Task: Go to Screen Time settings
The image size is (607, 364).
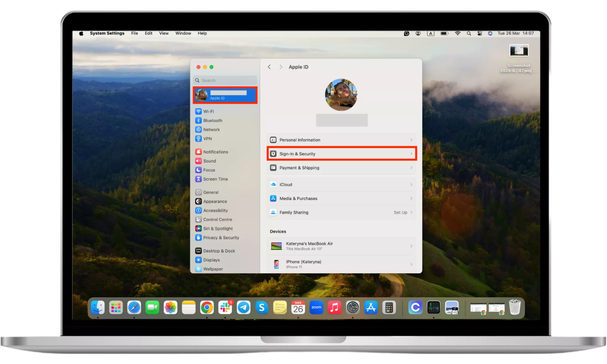Action: pos(215,179)
